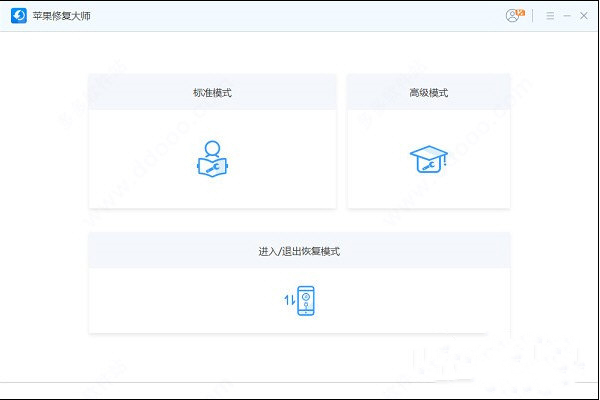Click the 苹果修复大师 app logo icon
Screen dimensions: 600x400
tap(18, 16)
